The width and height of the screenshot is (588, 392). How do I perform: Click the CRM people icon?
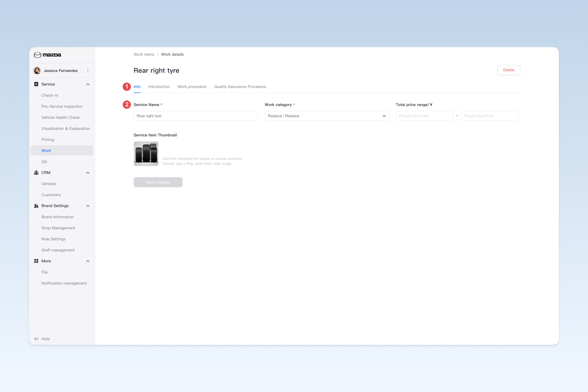(36, 172)
